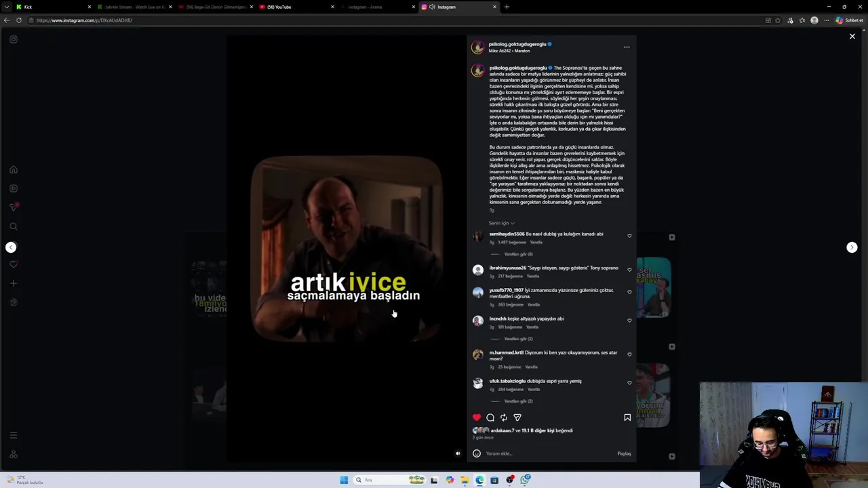Screen dimensions: 868x488
Task: Open emoji picker in comment box
Action: click(x=477, y=453)
